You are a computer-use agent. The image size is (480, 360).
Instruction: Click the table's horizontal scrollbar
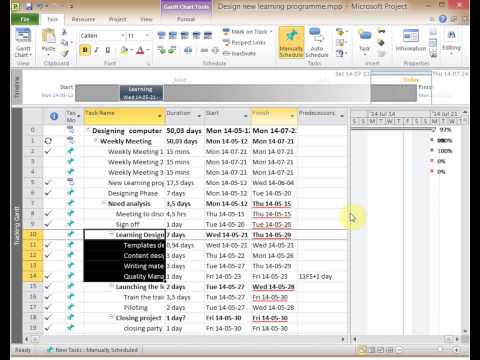tap(185, 339)
